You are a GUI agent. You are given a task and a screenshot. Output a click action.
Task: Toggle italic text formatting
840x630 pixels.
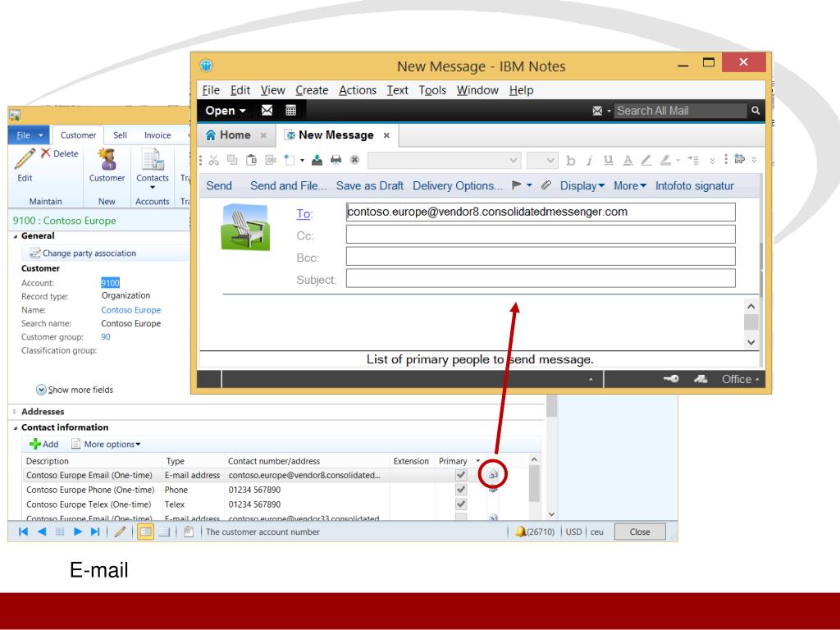pos(589,160)
